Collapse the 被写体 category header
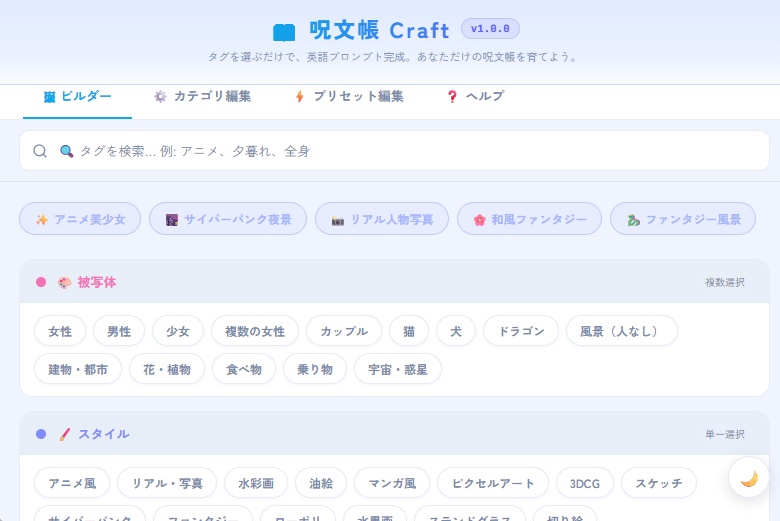The image size is (780, 521). click(x=394, y=282)
